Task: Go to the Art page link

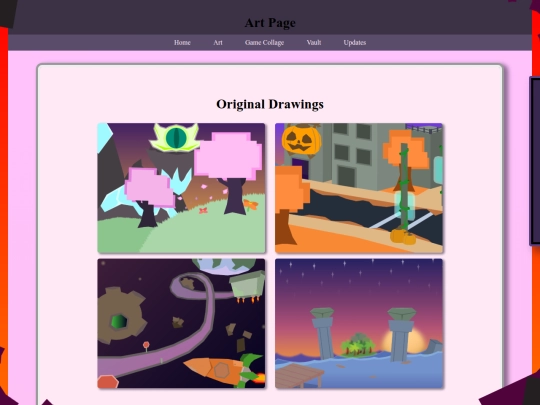Action: [x=218, y=42]
